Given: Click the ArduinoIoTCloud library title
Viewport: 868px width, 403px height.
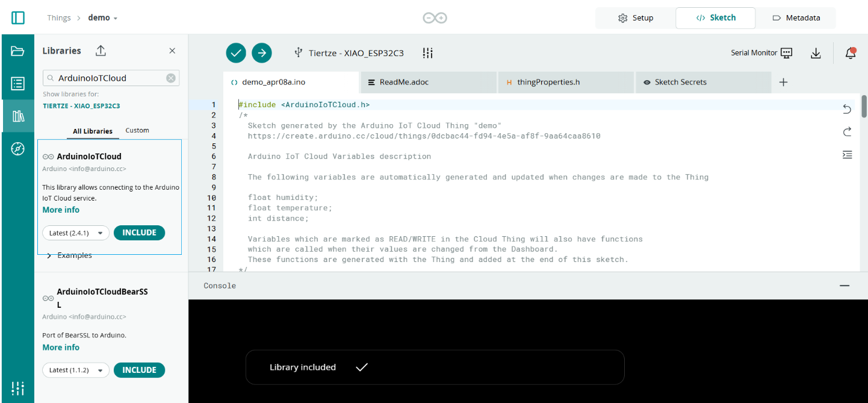Looking at the screenshot, I should [x=89, y=156].
